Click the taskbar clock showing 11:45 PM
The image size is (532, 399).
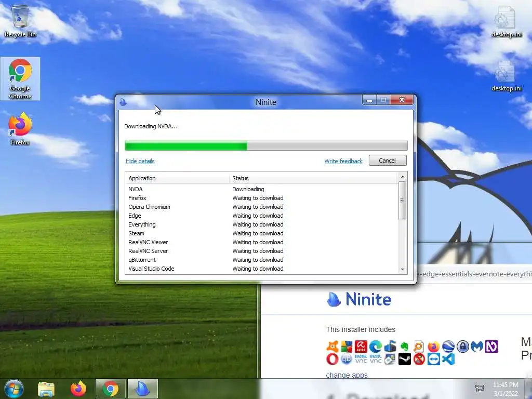(506, 389)
